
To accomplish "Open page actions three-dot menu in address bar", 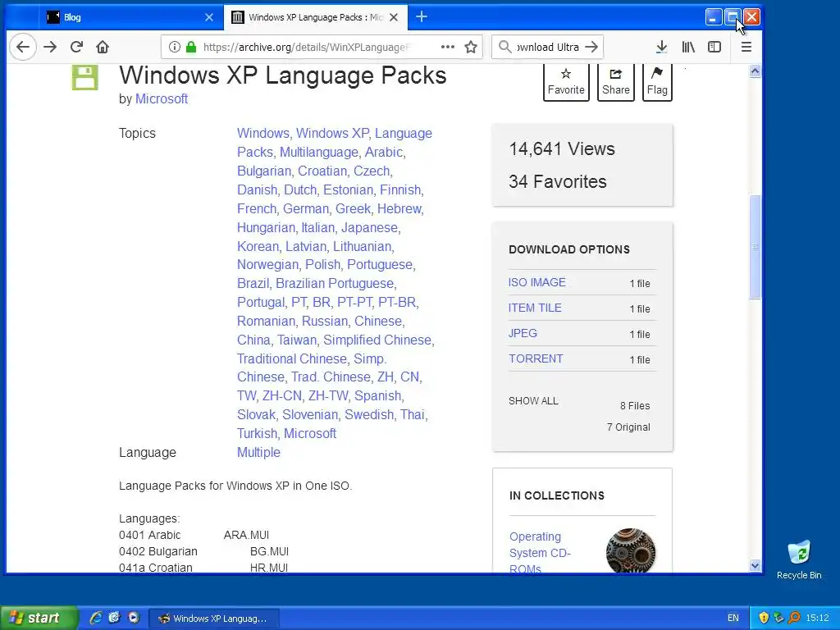I will point(447,47).
